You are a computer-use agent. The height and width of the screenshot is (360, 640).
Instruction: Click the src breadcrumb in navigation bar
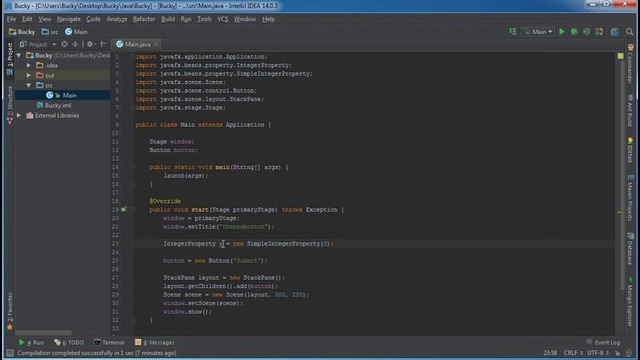click(50, 32)
